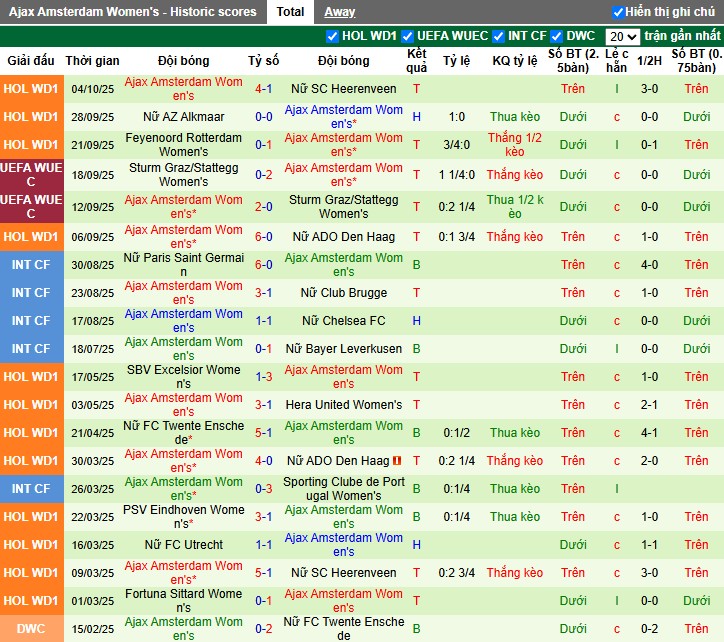Click the Nữ Bayer Leverkusen team link
Image resolution: width=724 pixels, height=642 pixels.
(x=343, y=349)
